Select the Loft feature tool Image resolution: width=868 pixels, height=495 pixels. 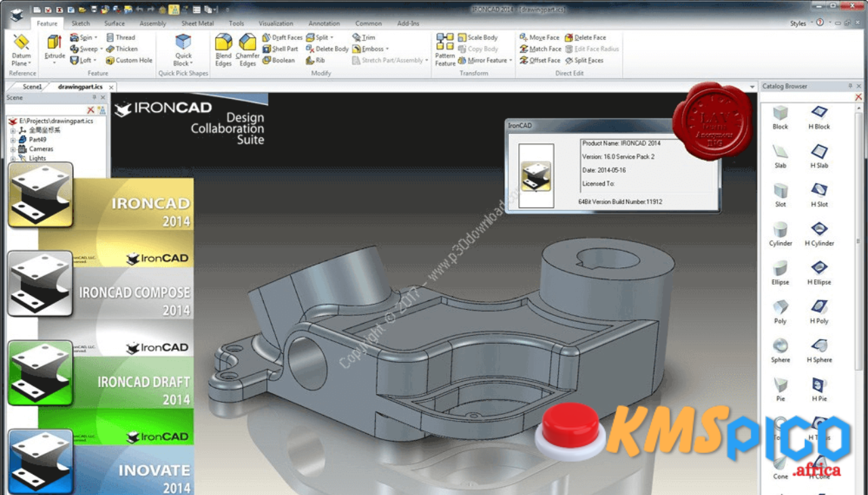[x=83, y=60]
